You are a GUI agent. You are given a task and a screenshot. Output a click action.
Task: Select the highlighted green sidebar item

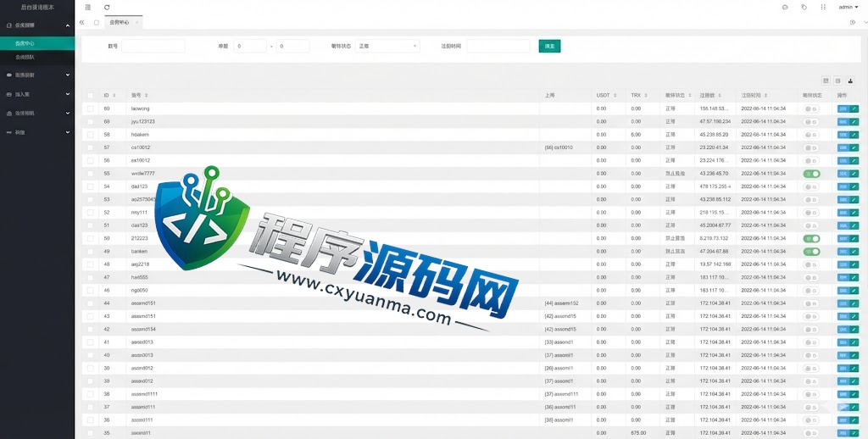[x=37, y=43]
